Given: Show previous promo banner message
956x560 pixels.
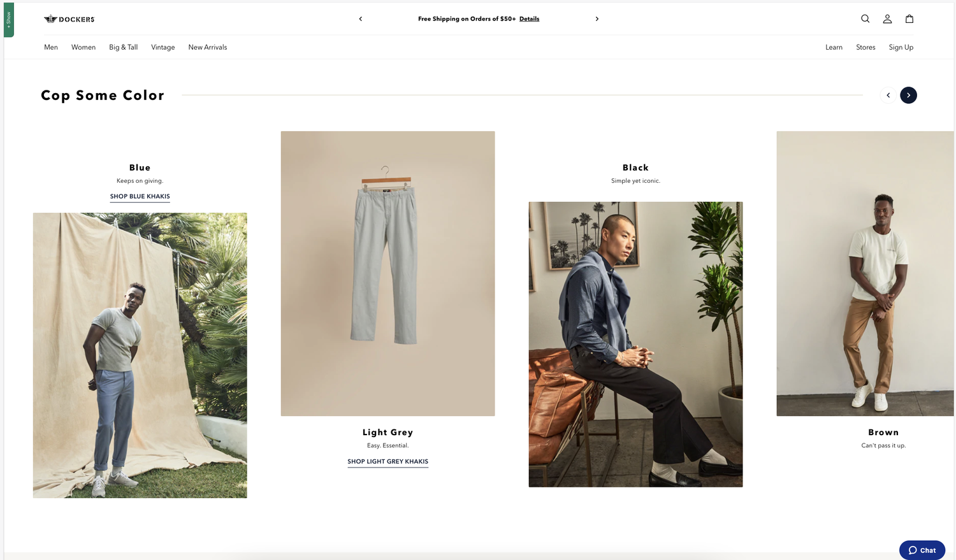Looking at the screenshot, I should click(x=361, y=19).
